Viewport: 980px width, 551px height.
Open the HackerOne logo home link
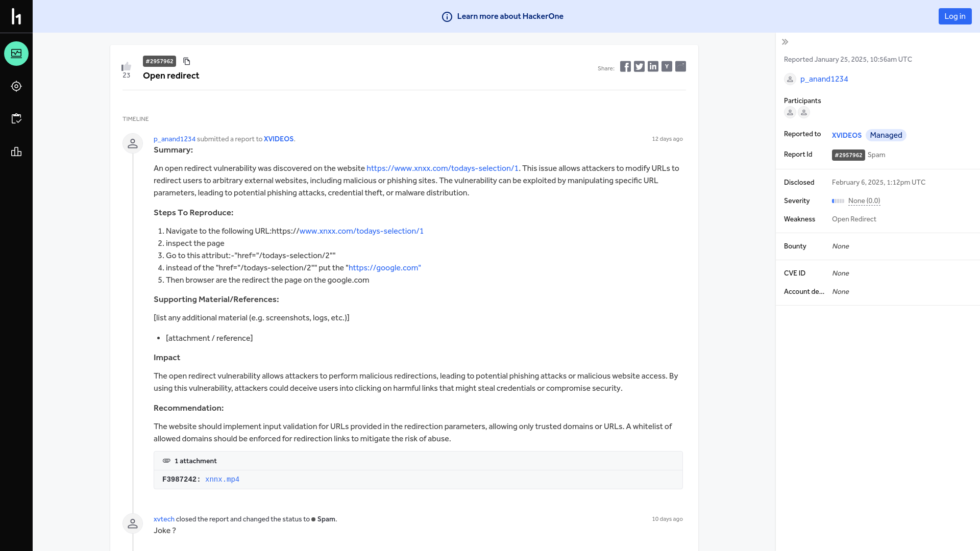coord(16,16)
